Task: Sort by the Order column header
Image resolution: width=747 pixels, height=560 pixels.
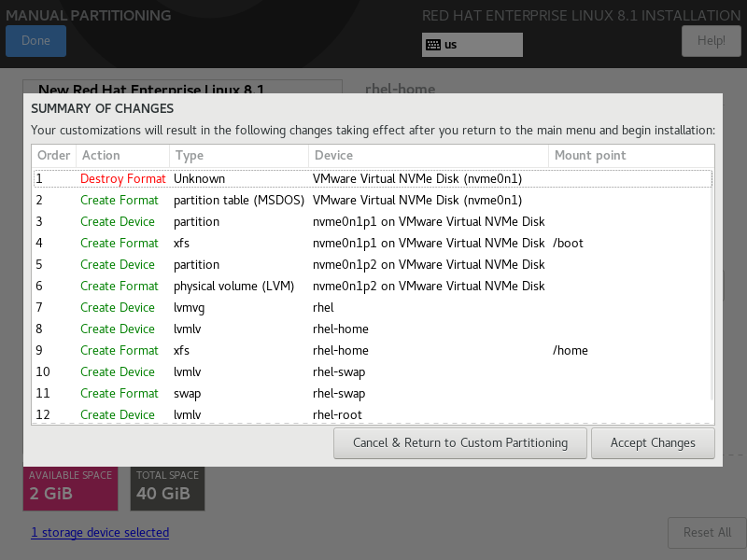Action: click(54, 156)
